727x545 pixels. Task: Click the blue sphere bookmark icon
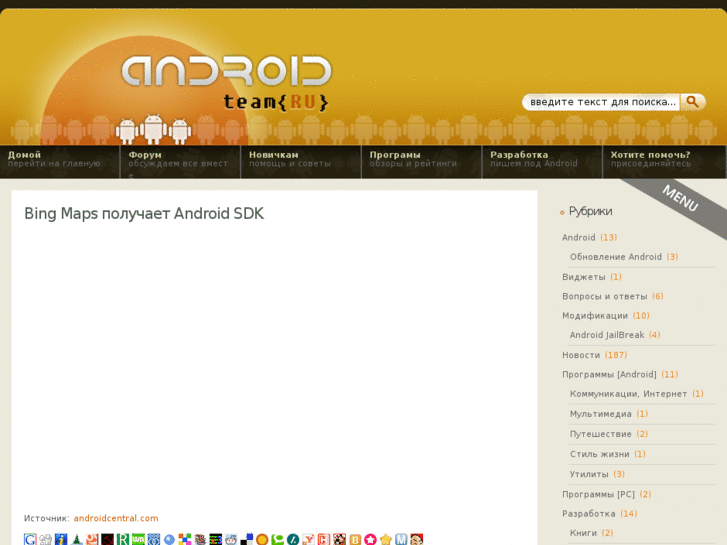[169, 539]
